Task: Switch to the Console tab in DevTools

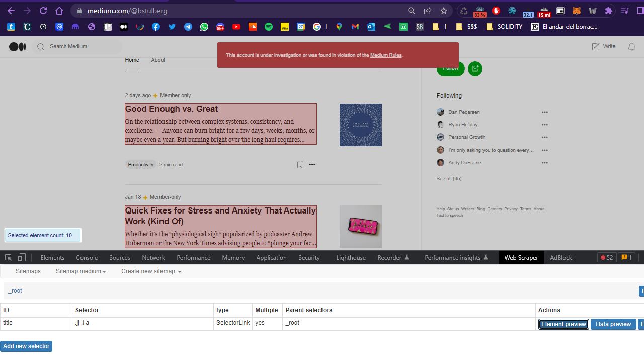Action: [87, 258]
